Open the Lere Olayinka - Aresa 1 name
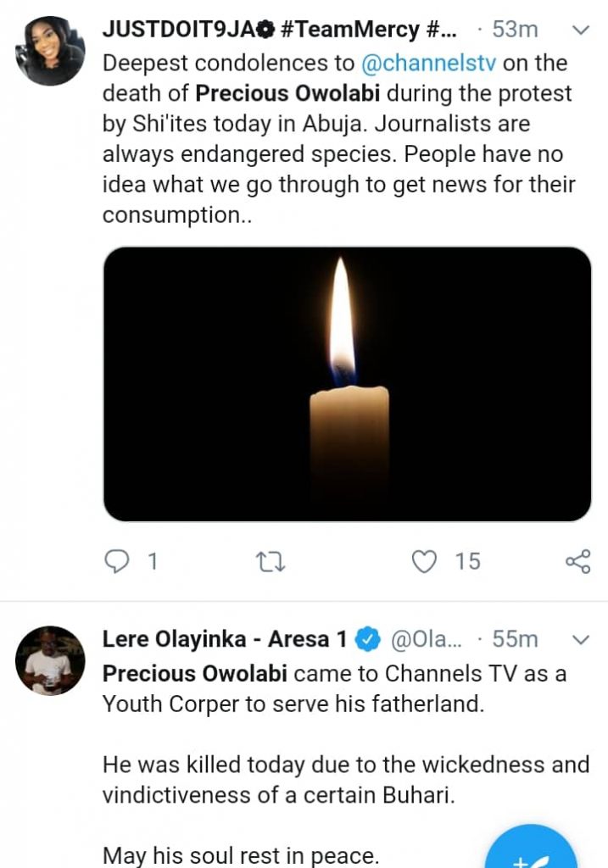The height and width of the screenshot is (868, 608). (225, 640)
